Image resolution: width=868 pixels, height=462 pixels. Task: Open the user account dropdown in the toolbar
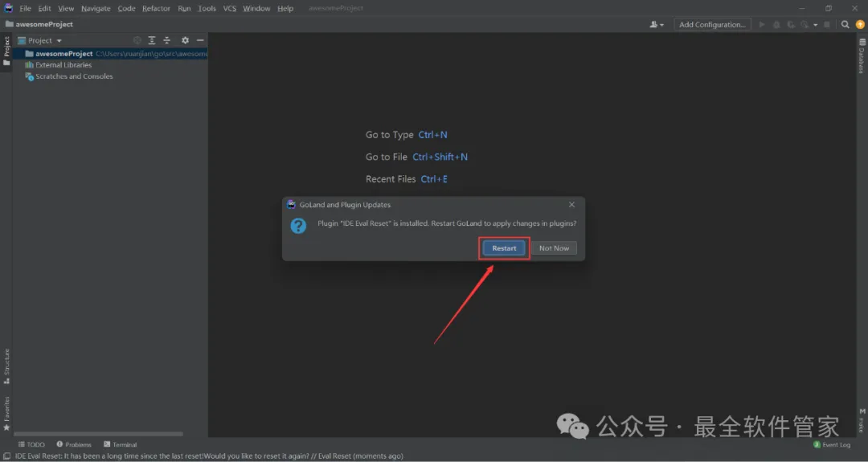(x=657, y=24)
